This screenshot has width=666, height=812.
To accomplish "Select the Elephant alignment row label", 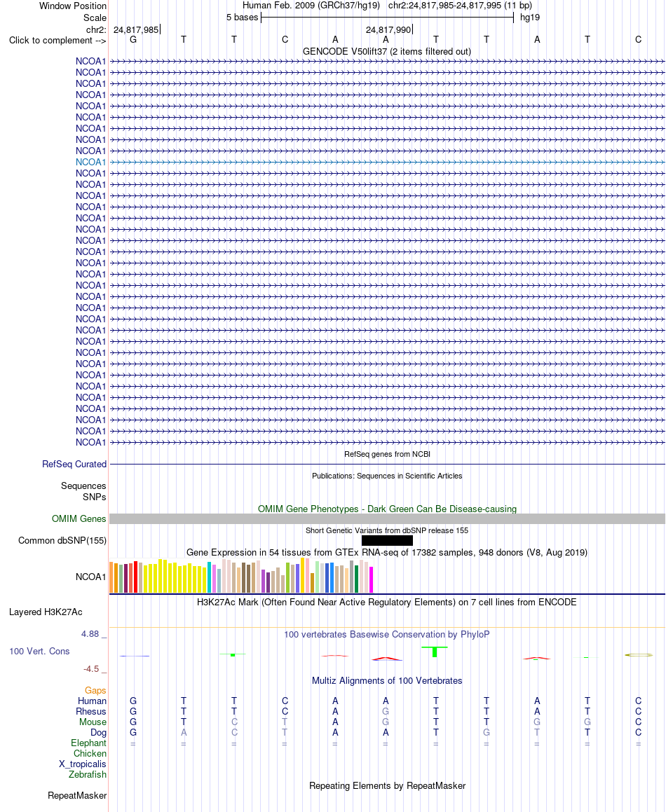I will tap(88, 743).
